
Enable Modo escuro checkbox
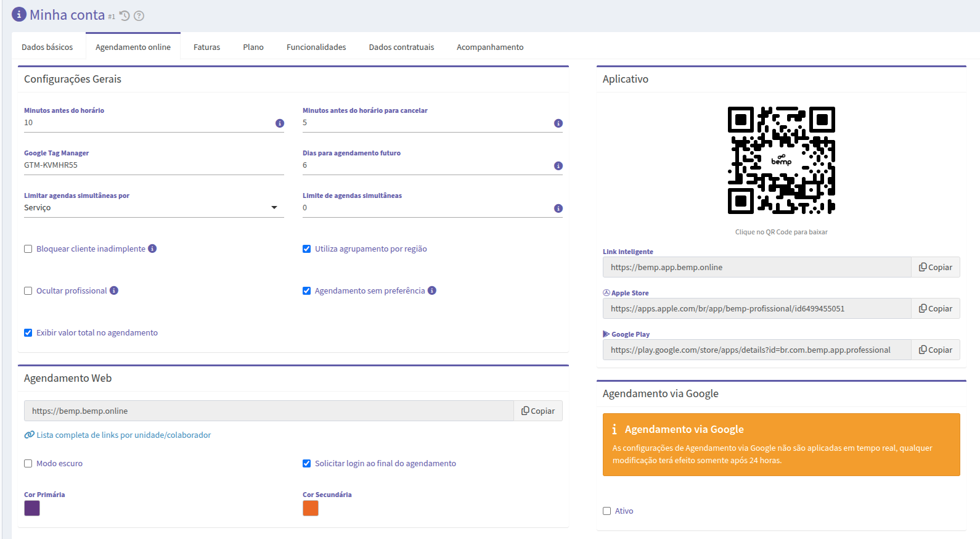[x=28, y=464]
